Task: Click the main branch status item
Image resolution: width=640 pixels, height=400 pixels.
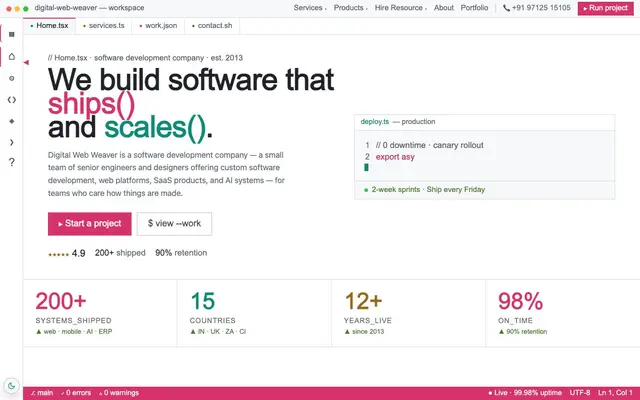Action: click(42, 393)
